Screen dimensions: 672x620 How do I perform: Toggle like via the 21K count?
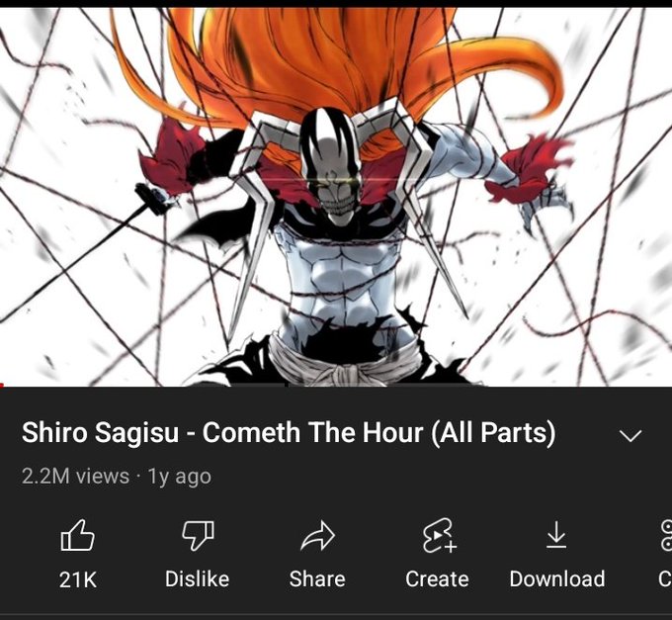click(78, 579)
